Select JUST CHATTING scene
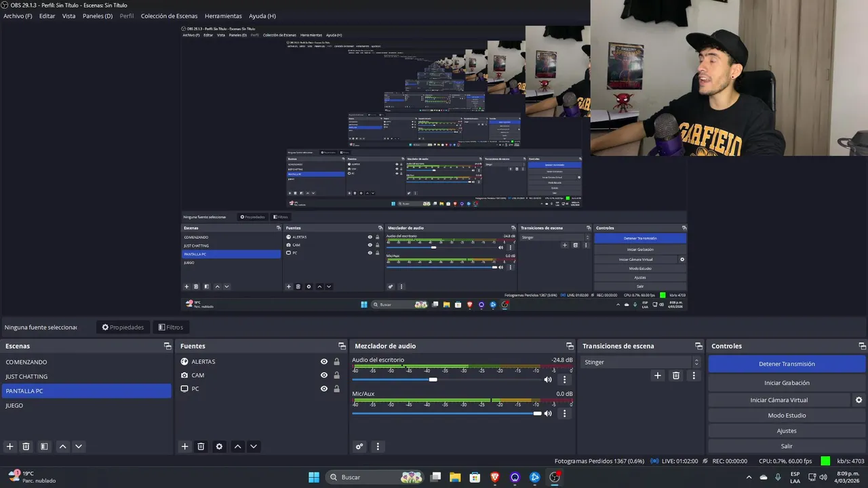 tap(86, 376)
